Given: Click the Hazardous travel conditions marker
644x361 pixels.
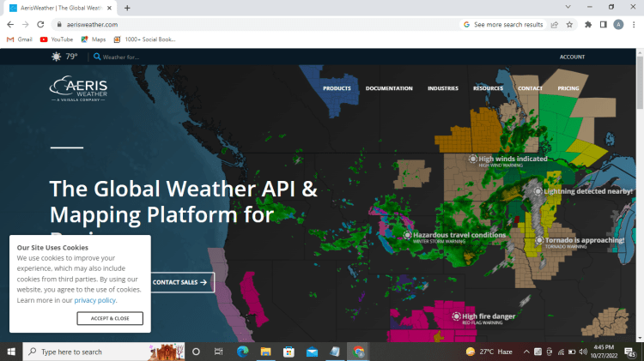Looking at the screenshot, I should tap(407, 235).
